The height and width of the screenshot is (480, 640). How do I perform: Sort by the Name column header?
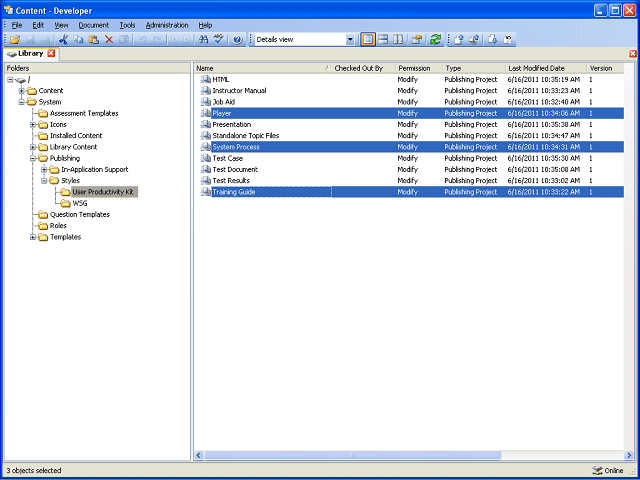[x=263, y=68]
